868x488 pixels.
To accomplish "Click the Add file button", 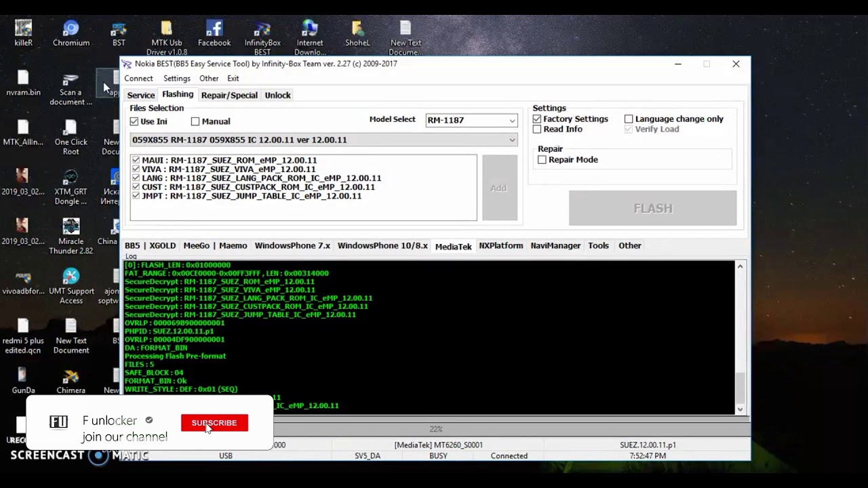I will (499, 188).
